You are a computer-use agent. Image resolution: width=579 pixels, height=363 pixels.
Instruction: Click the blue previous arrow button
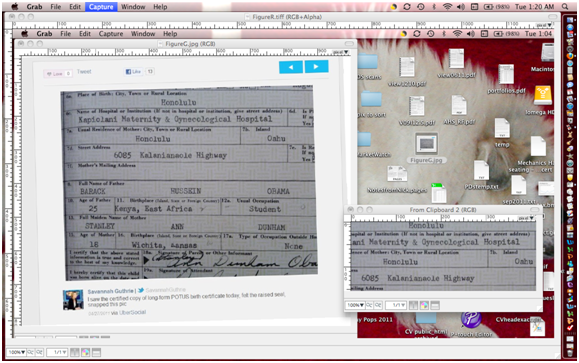291,67
